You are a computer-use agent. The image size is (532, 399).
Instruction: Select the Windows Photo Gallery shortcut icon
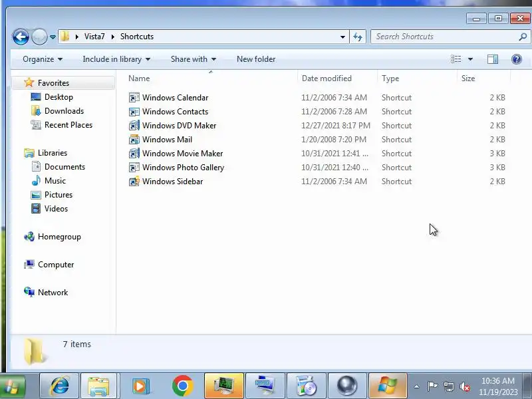pyautogui.click(x=134, y=168)
